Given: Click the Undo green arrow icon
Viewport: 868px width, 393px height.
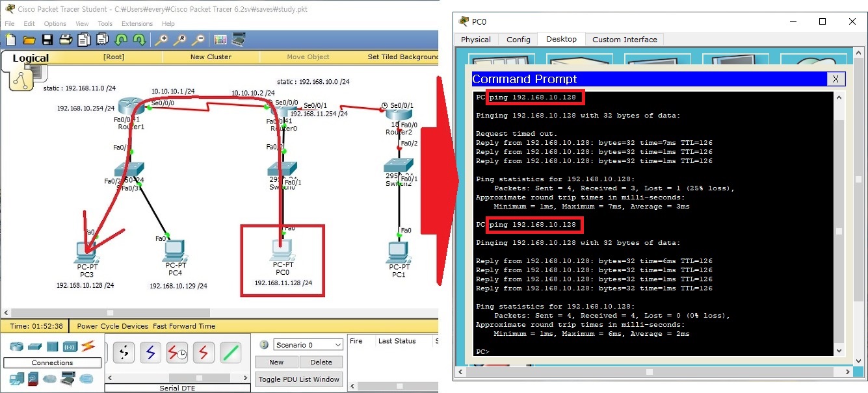Looking at the screenshot, I should (121, 40).
